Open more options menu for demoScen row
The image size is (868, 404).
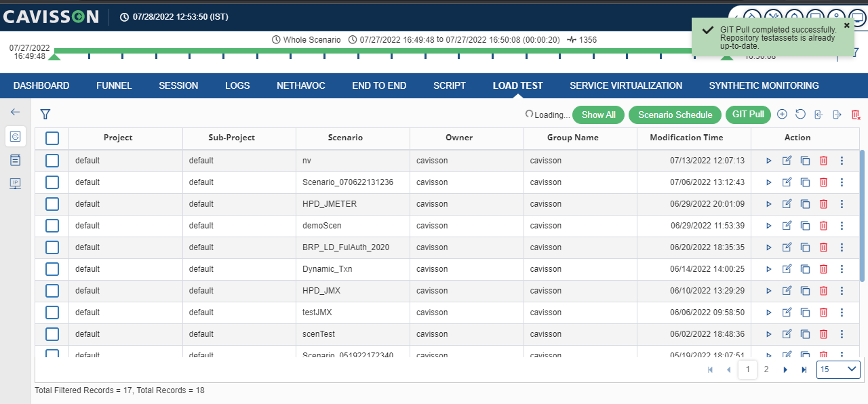[842, 226]
